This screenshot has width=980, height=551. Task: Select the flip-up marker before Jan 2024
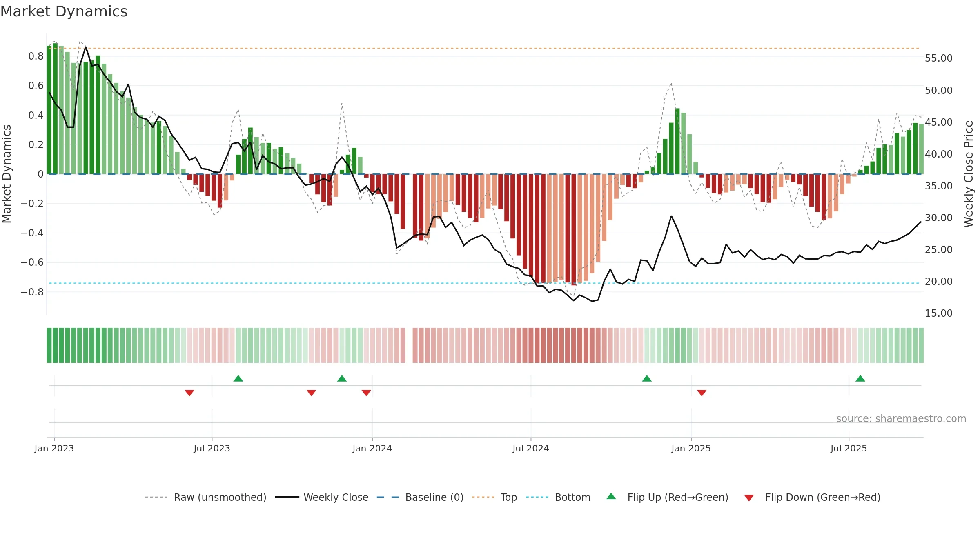[x=342, y=378]
